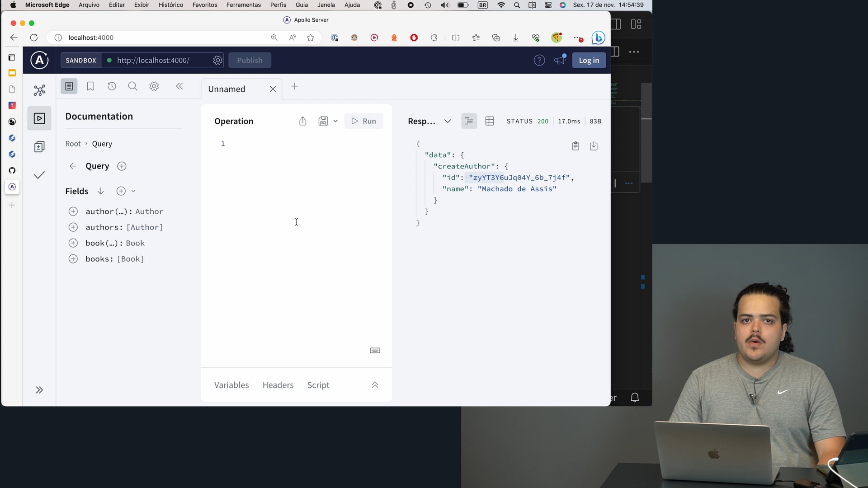This screenshot has width=868, height=488.
Task: Open the keyboard shortcuts icon in editor
Action: pos(375,351)
